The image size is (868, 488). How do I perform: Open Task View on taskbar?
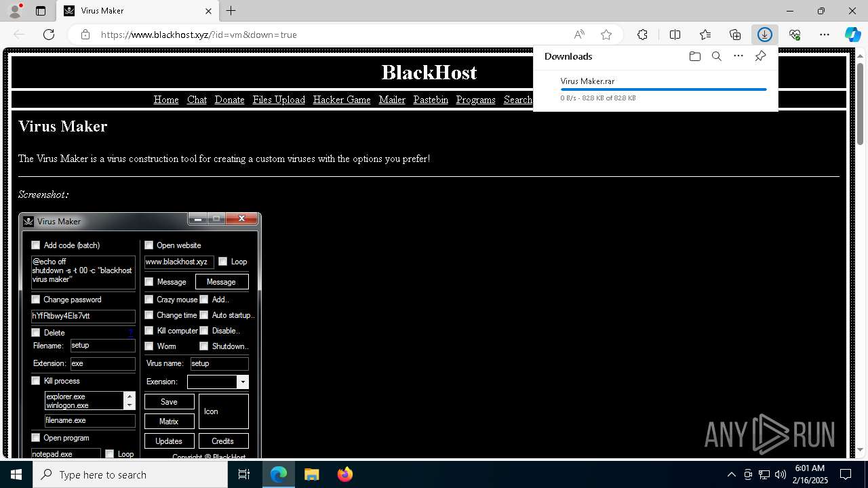[x=244, y=474]
